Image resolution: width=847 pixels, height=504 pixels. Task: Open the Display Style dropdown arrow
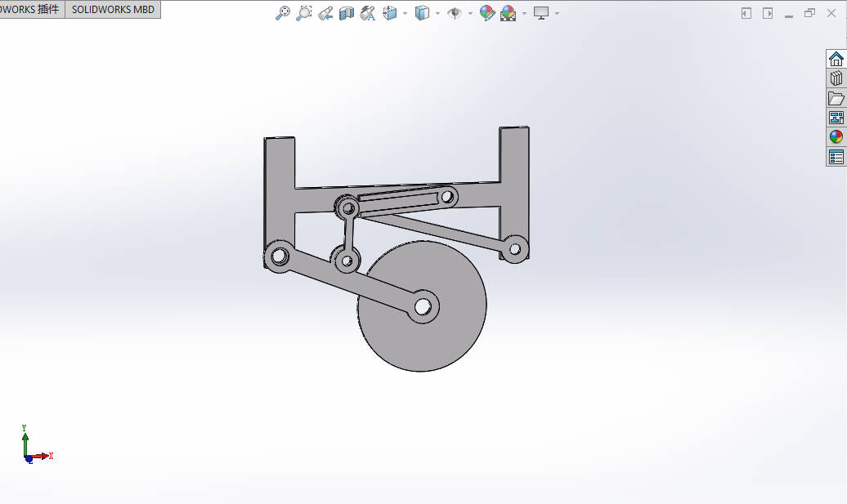(x=437, y=14)
